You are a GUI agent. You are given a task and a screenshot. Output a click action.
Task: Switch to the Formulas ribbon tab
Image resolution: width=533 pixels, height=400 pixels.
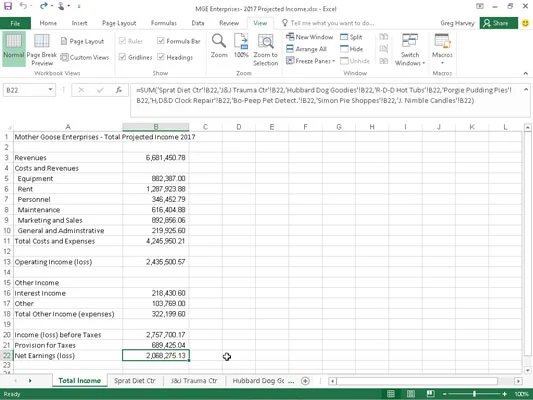pos(164,23)
